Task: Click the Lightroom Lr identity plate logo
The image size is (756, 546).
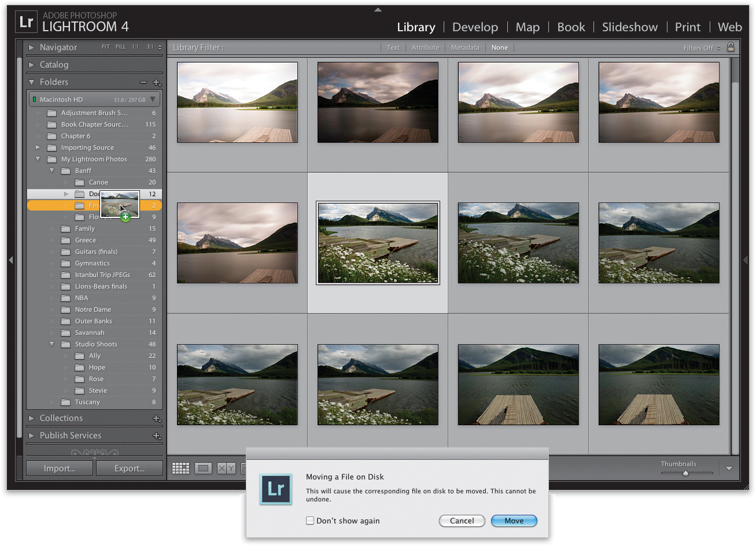Action: (26, 22)
